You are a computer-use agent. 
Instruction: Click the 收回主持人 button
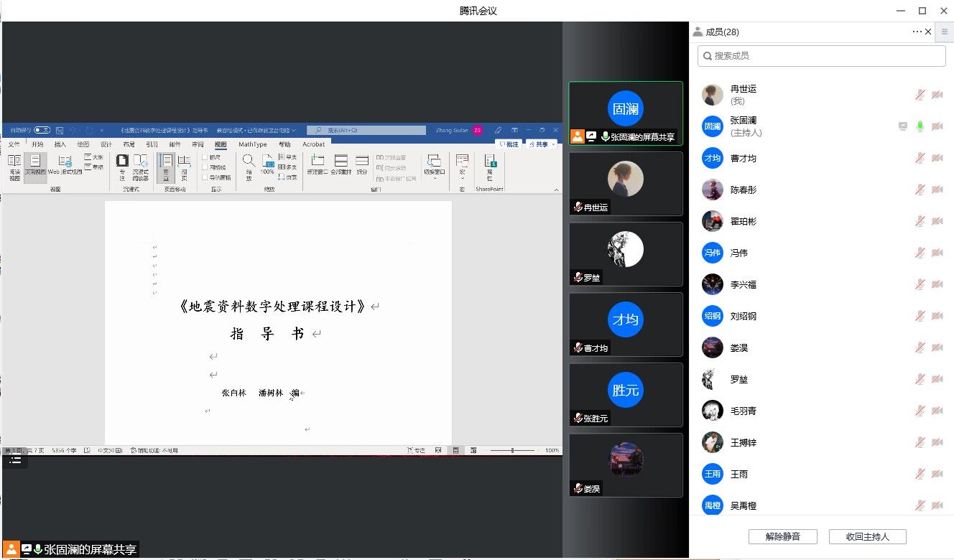point(867,536)
